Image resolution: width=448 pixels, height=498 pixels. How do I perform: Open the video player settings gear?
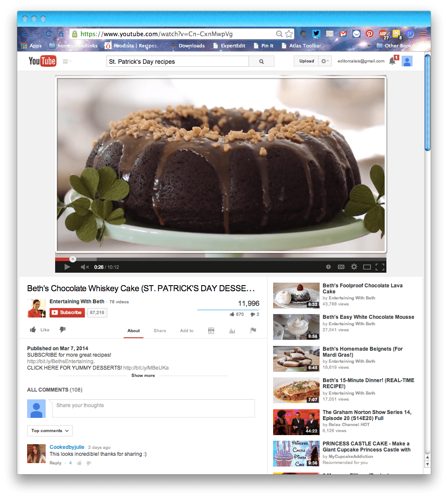point(354,267)
